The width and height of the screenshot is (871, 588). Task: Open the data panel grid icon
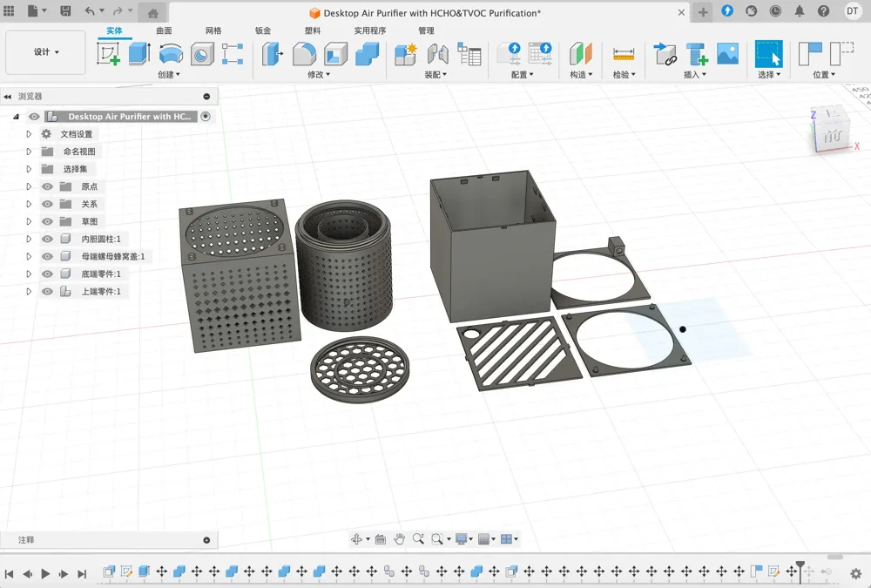pos(9,10)
